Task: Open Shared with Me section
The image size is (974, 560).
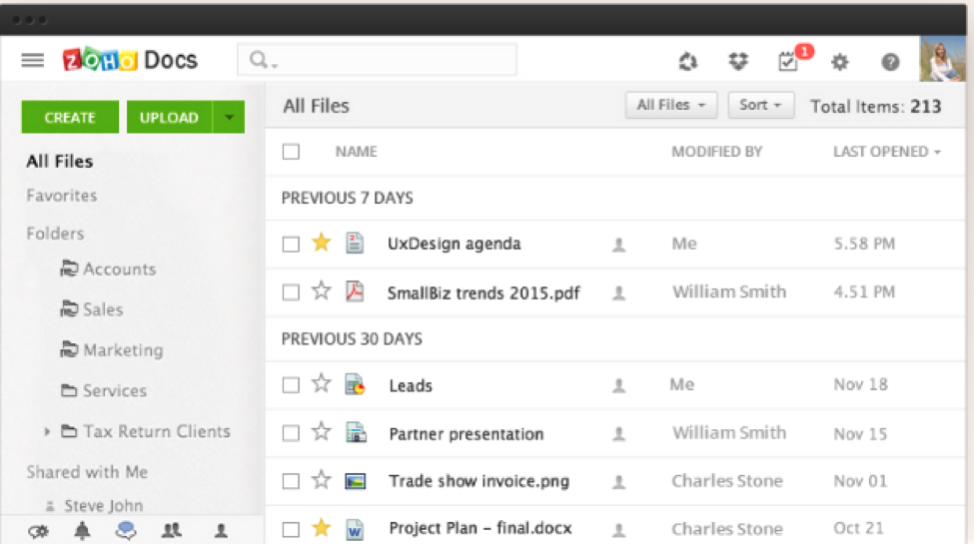Action: (87, 472)
